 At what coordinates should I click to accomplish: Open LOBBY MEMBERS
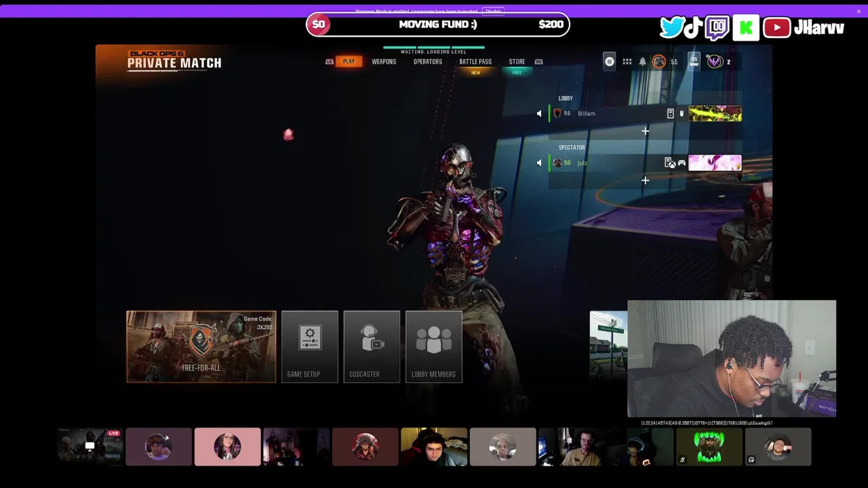[x=434, y=346]
